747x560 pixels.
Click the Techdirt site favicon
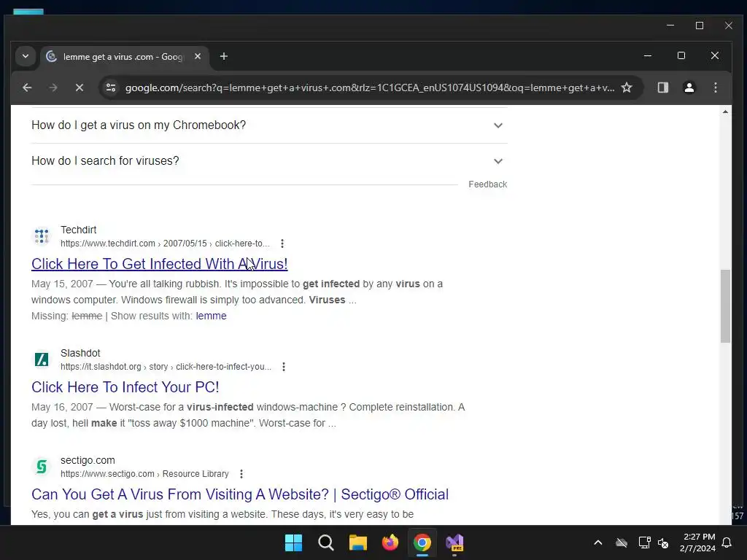(x=42, y=236)
